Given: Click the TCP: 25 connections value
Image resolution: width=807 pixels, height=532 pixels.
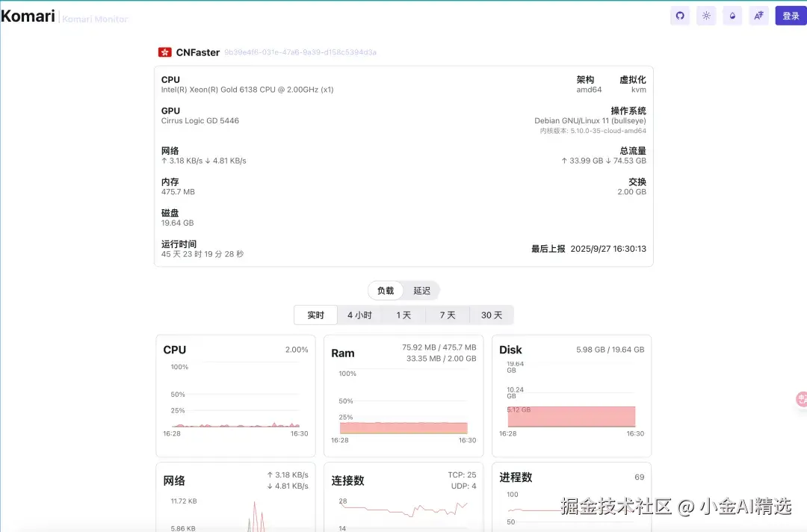Looking at the screenshot, I should click(x=462, y=475).
